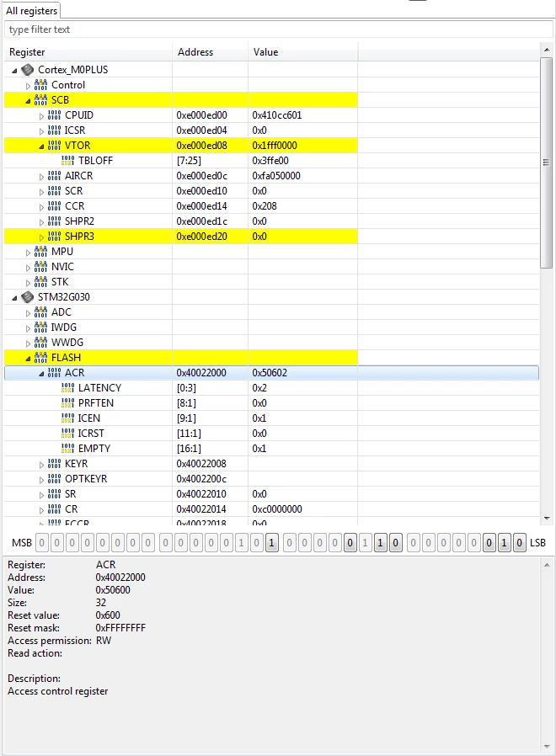Click the register tree scrollbar down arrow
This screenshot has height=756, width=556.
click(x=547, y=519)
